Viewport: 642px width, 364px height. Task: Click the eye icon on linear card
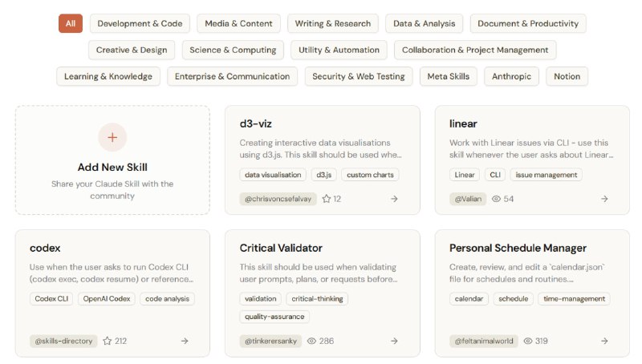pos(496,199)
